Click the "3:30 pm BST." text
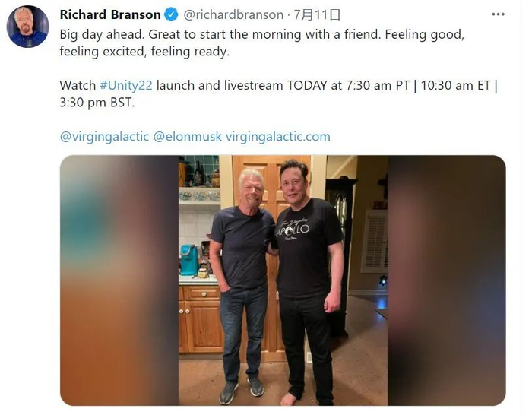532x415 pixels. (x=97, y=103)
